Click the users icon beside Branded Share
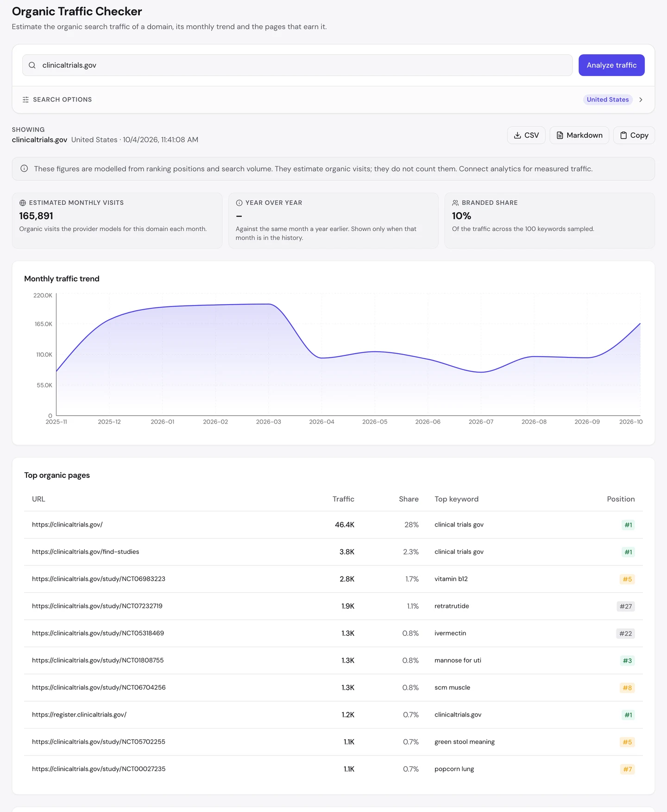 [x=455, y=203]
